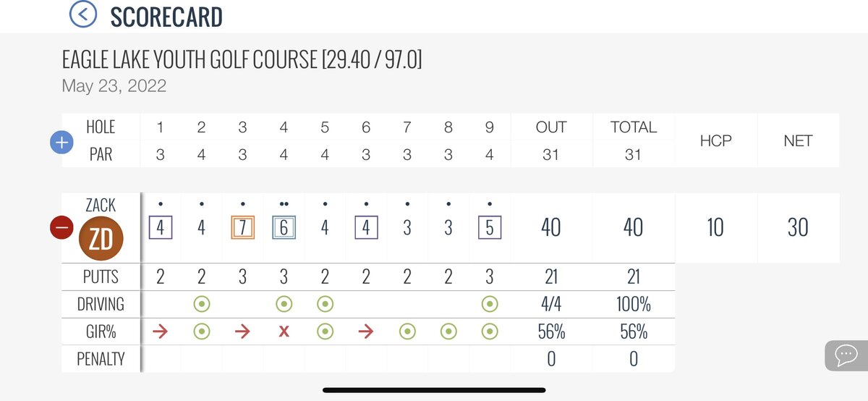The image size is (868, 401).
Task: Select the putts value for hole 9
Action: click(490, 277)
